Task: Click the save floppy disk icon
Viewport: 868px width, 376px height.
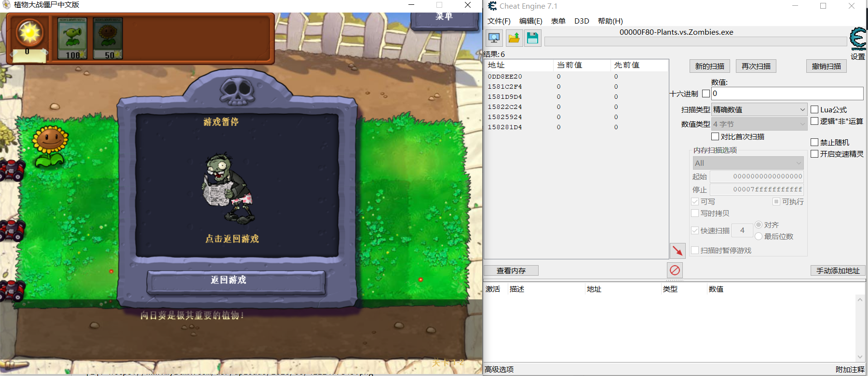Action: (x=532, y=38)
